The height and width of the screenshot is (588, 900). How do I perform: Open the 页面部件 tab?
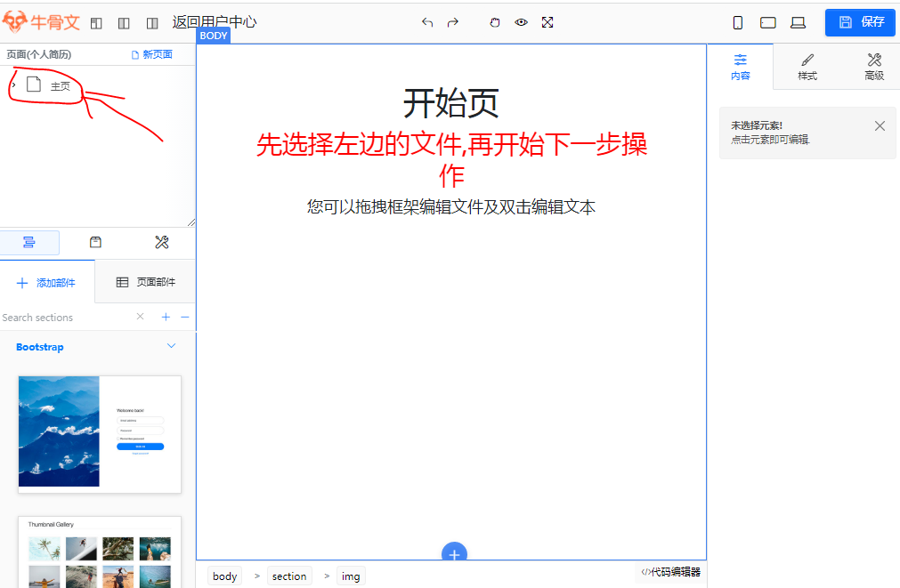click(x=146, y=282)
